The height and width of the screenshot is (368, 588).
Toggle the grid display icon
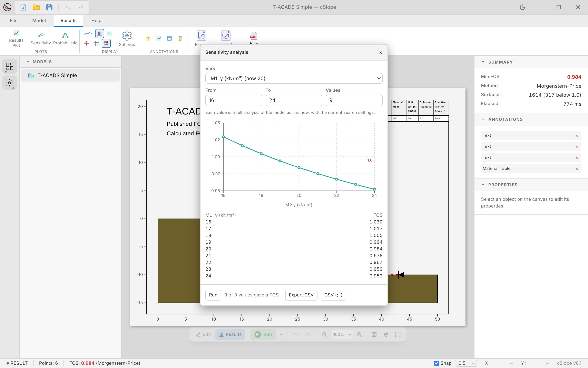point(96,43)
